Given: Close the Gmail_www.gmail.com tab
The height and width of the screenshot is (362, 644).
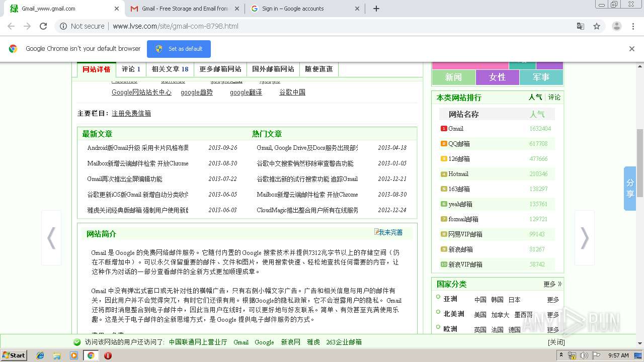Looking at the screenshot, I should (117, 9).
